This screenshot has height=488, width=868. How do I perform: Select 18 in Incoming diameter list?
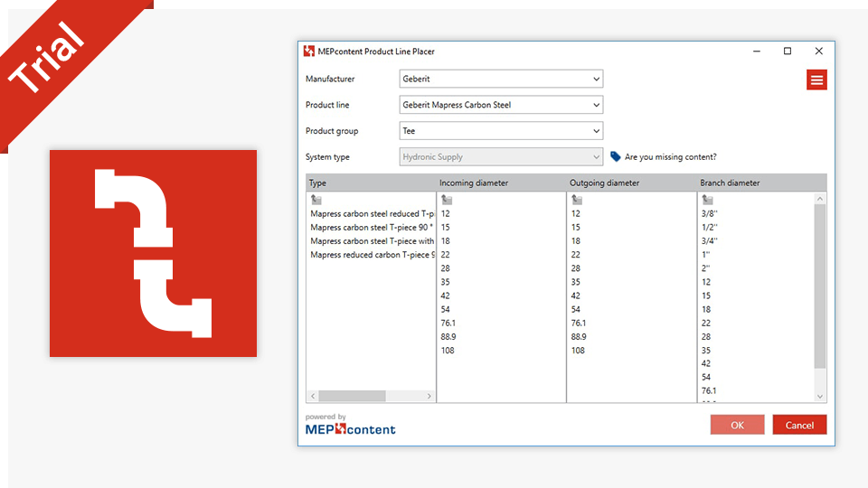(x=445, y=241)
